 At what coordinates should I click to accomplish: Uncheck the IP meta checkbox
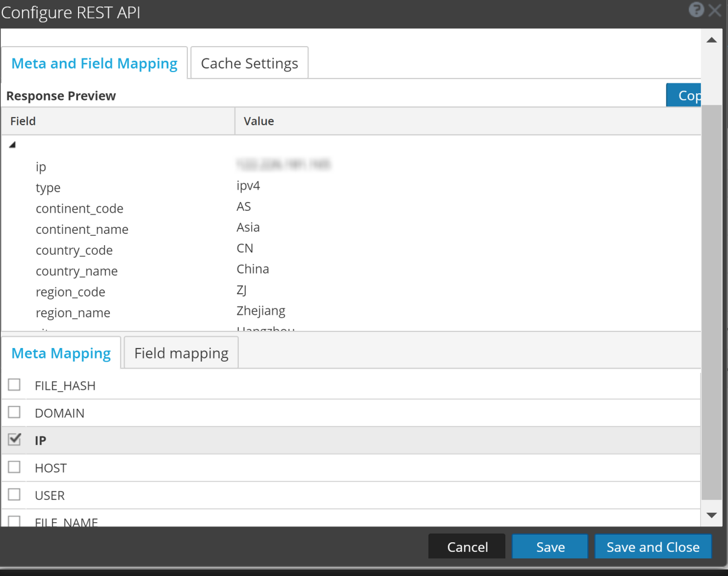tap(14, 440)
